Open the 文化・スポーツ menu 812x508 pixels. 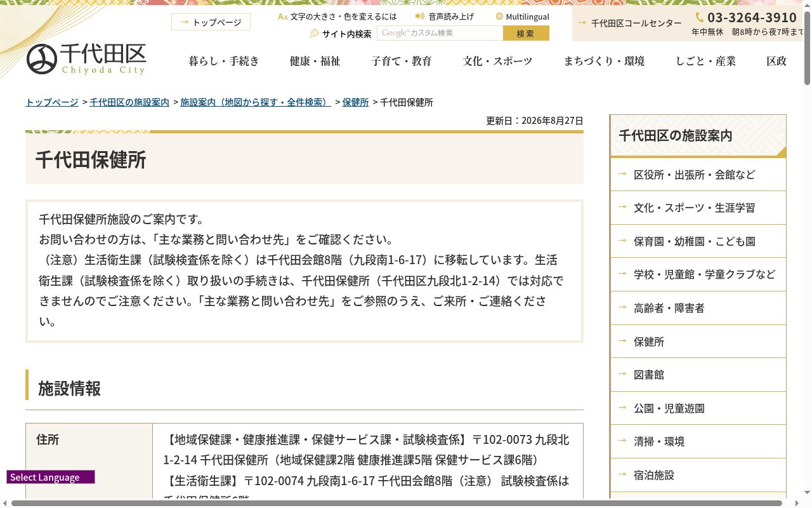(x=498, y=61)
